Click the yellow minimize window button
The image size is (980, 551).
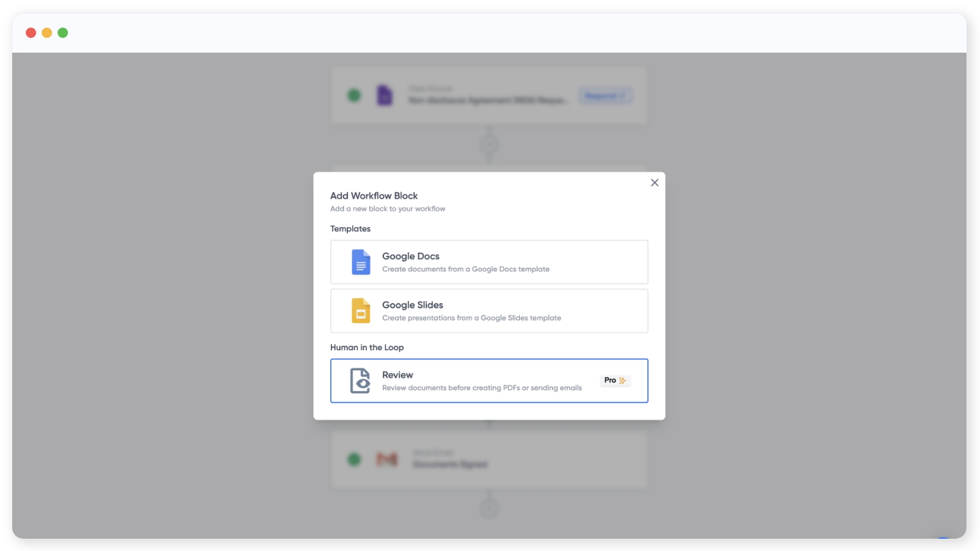click(x=47, y=33)
